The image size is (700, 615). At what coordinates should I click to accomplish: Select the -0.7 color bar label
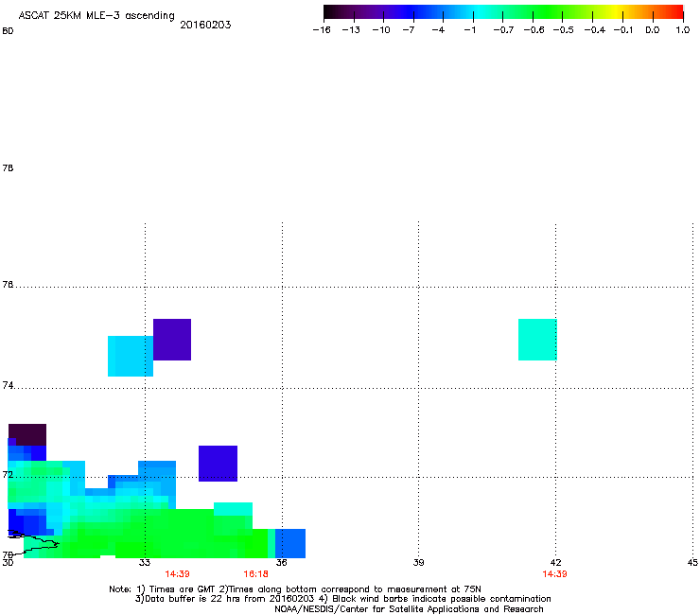(x=503, y=30)
